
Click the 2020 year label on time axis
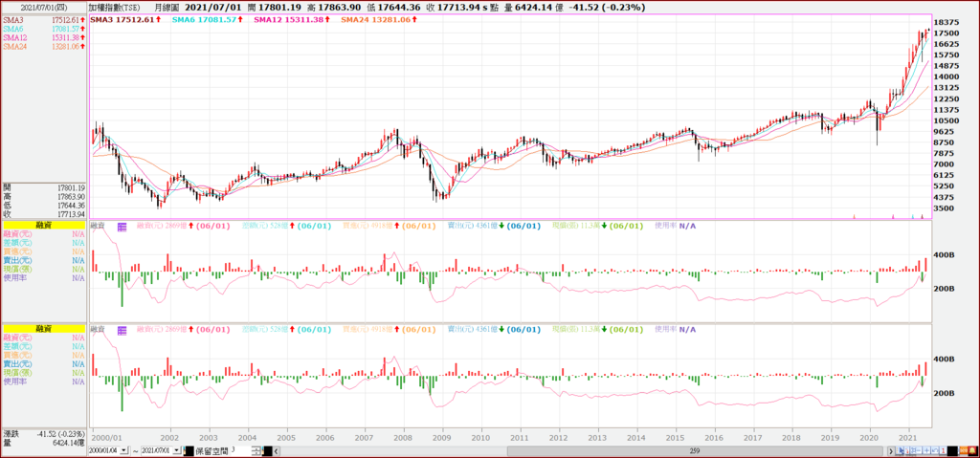click(x=870, y=439)
